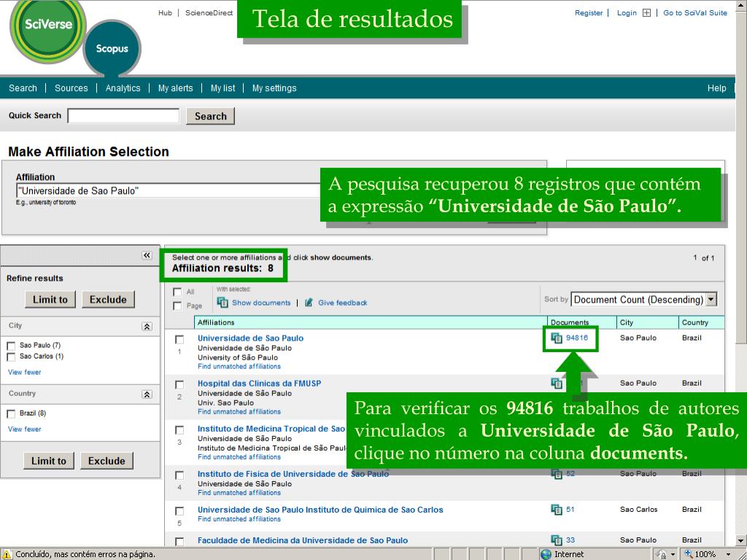
Task: Click Find unmatched affiliations under Universidade de Sao Paulo
Action: pyautogui.click(x=239, y=367)
